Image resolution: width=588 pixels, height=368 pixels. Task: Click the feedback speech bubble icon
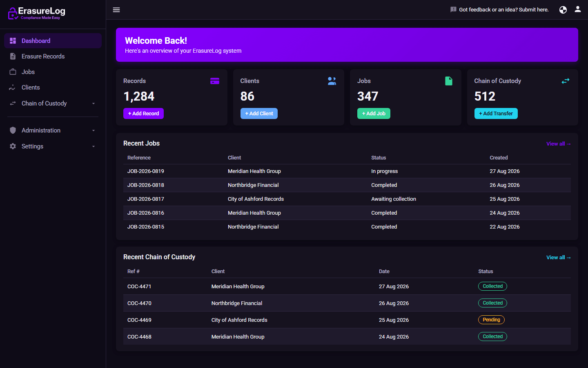tap(453, 9)
